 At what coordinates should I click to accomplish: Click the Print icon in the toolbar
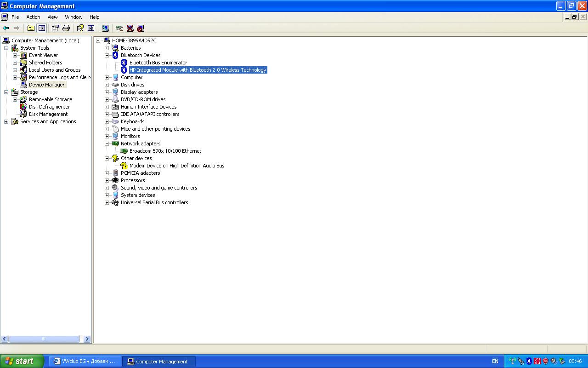(66, 28)
